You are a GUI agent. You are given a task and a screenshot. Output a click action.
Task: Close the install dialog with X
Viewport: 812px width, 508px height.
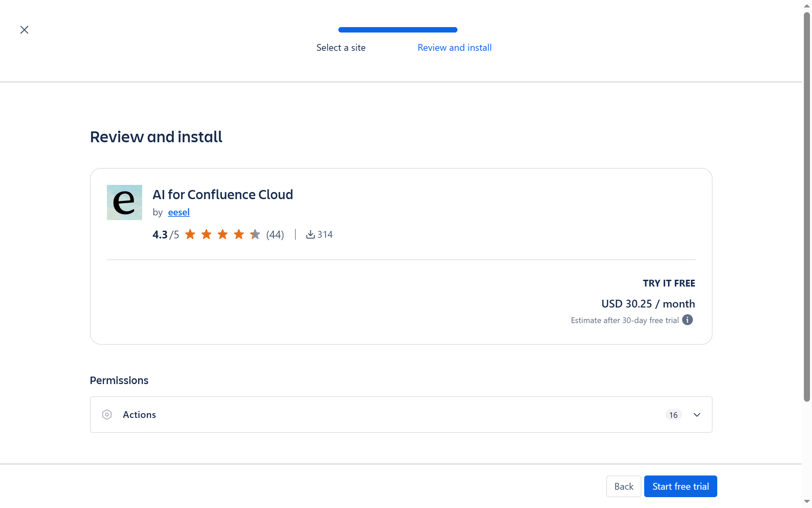[24, 30]
